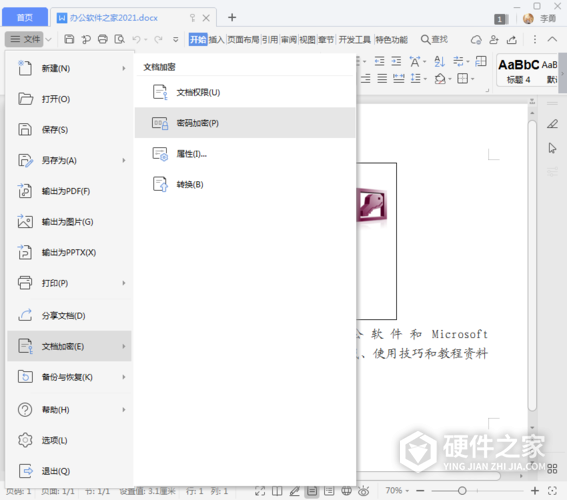Add a new tab with plus
The width and height of the screenshot is (567, 500).
(x=232, y=17)
